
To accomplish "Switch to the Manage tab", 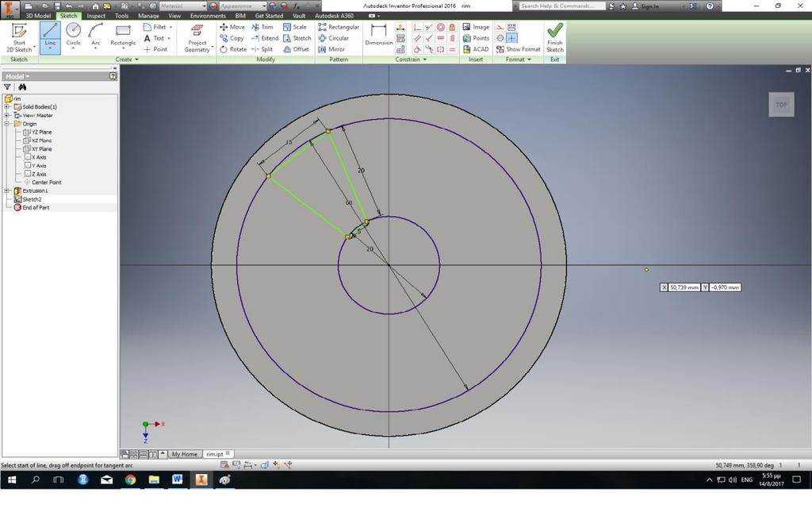I will click(148, 16).
